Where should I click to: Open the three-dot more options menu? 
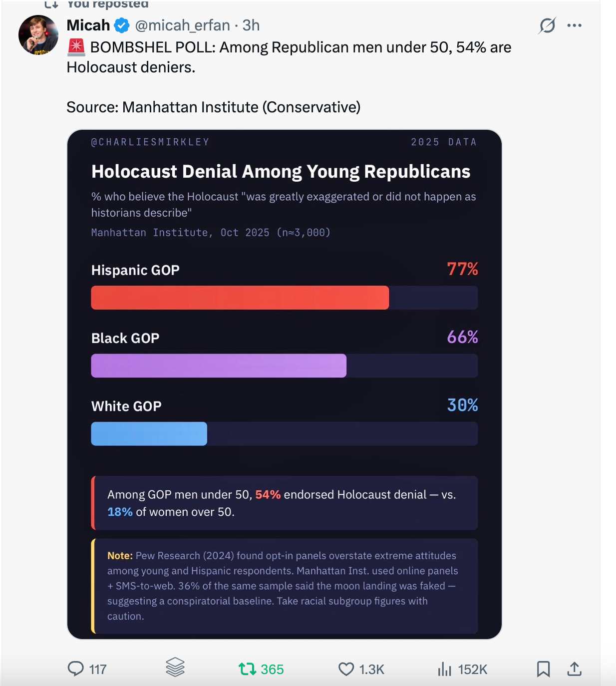coord(575,25)
